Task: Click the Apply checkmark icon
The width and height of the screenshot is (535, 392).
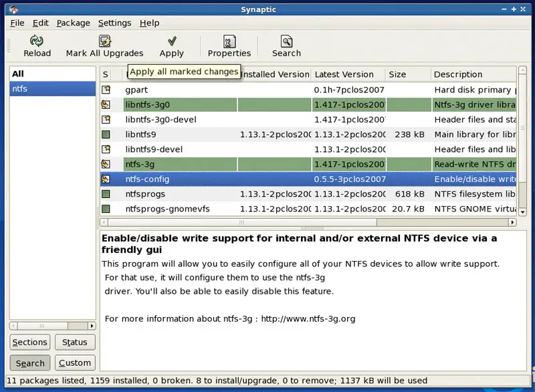Action: [x=172, y=41]
